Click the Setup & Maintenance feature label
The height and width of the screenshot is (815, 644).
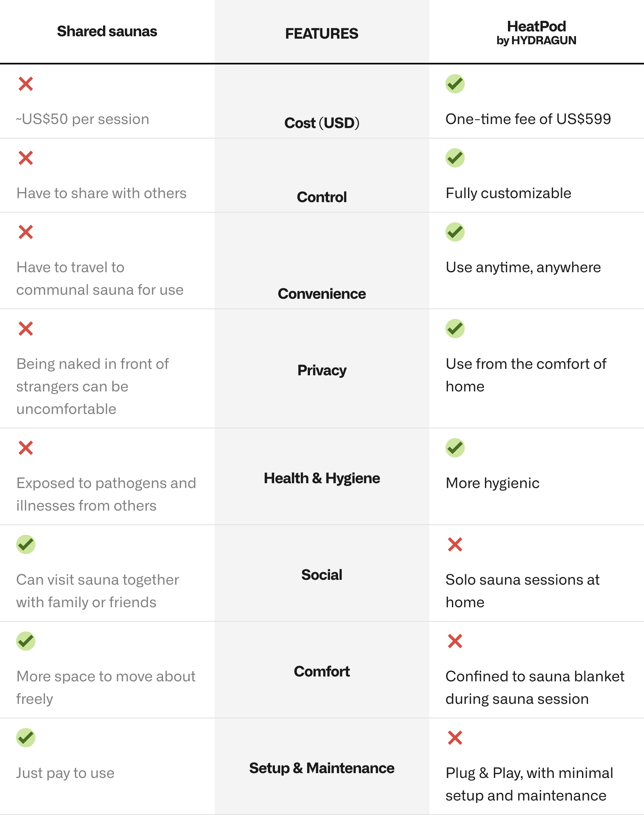coord(322,768)
